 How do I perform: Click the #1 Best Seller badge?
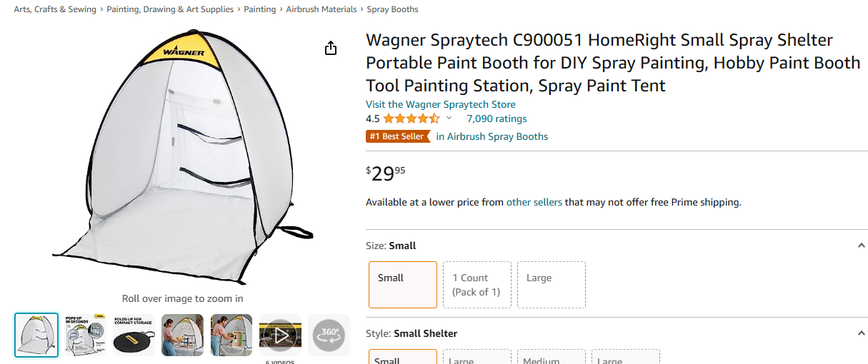(397, 136)
